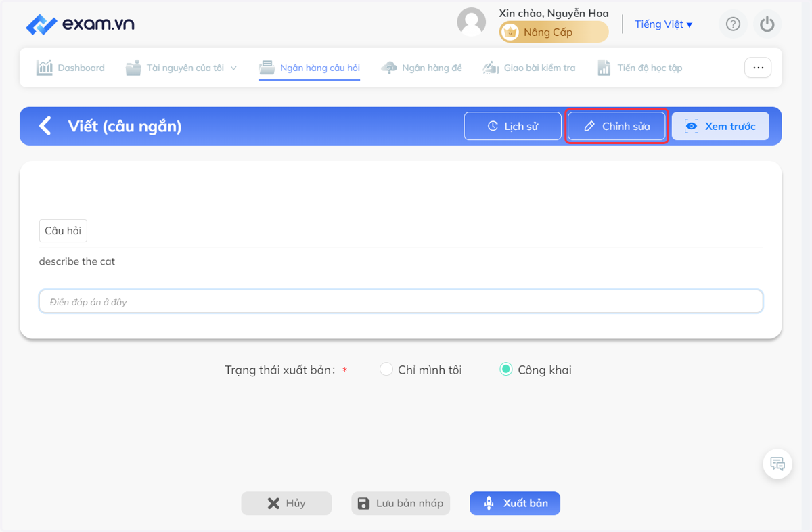Go back using the left arrow
812x532 pixels.
(x=45, y=126)
